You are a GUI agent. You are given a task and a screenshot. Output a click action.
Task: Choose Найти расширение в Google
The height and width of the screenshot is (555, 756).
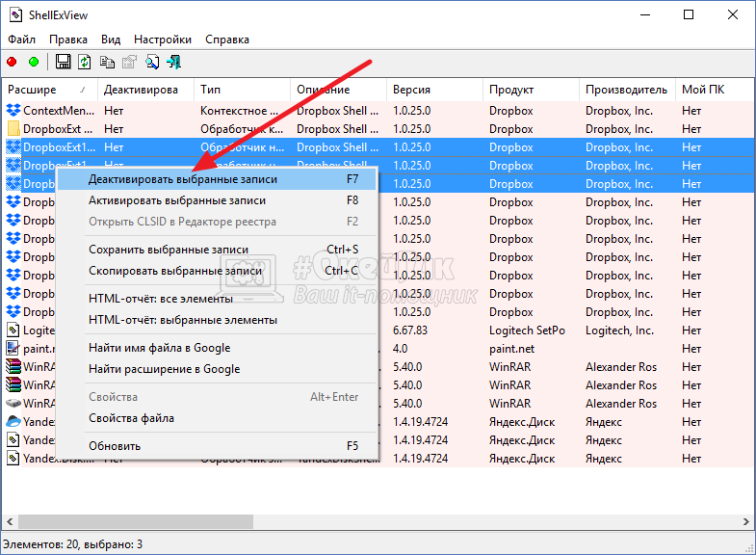coord(217,369)
